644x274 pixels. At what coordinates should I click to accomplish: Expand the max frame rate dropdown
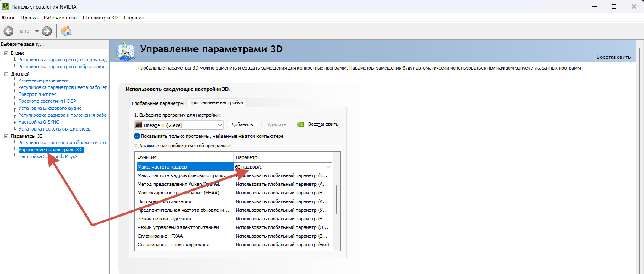[x=328, y=167]
